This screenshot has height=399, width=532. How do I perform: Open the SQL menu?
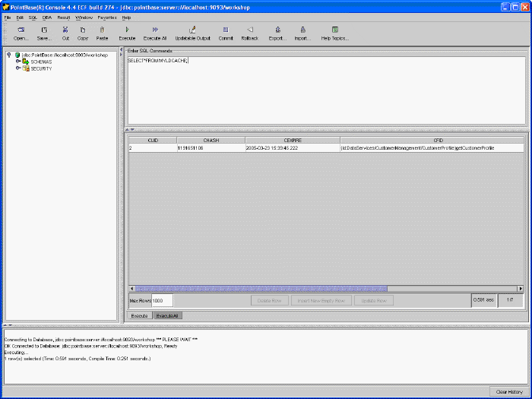coord(33,17)
